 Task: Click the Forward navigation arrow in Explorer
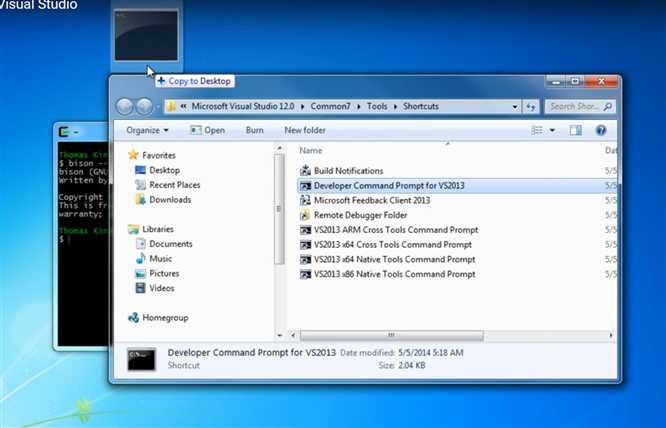coord(144,107)
